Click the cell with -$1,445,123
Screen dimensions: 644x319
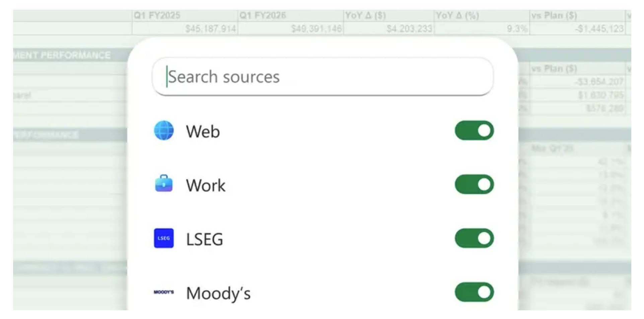click(577, 28)
